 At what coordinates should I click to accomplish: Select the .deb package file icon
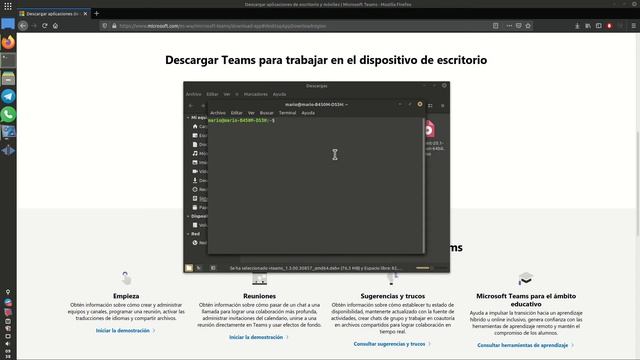429,130
